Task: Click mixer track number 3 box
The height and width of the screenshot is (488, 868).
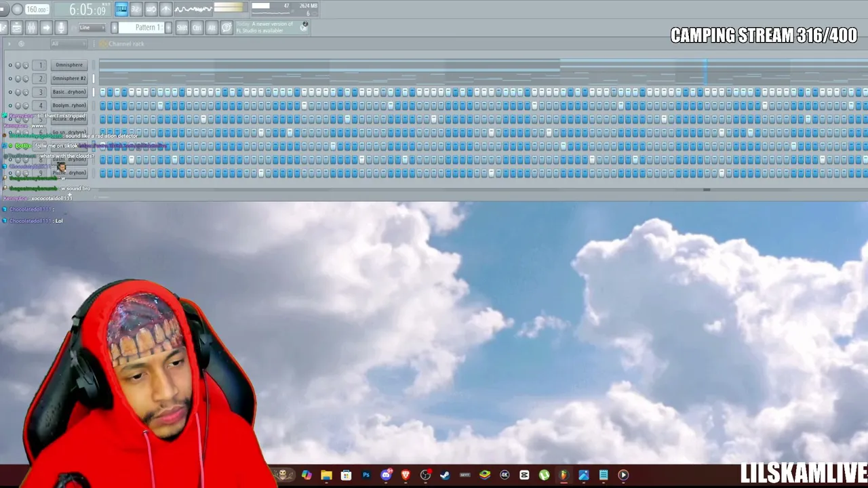Action: click(40, 92)
